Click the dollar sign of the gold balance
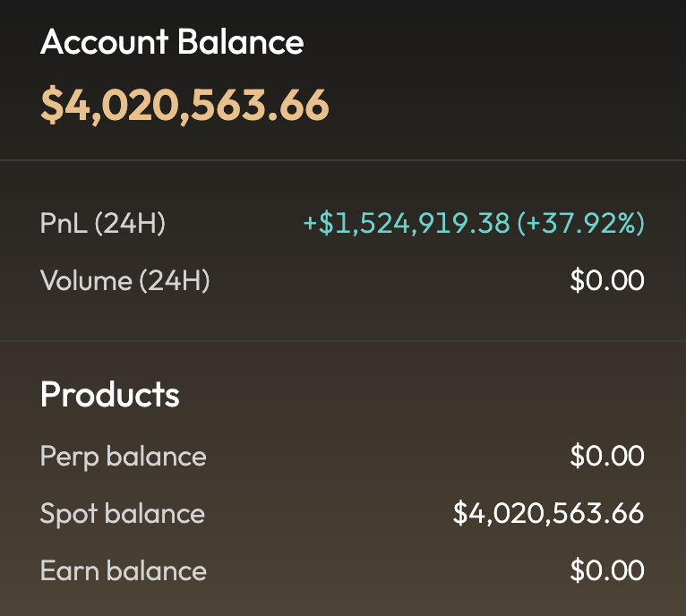The image size is (686, 616). 53,106
